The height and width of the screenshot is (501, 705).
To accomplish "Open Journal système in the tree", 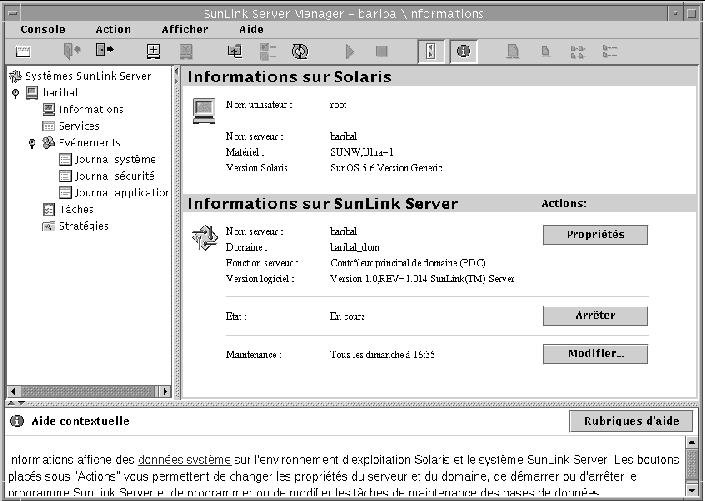I will 115,159.
